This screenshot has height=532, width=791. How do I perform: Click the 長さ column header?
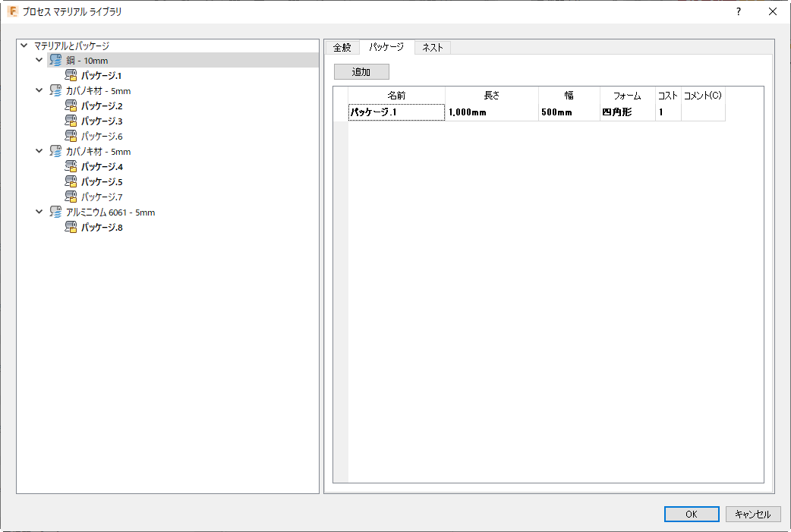tap(492, 96)
